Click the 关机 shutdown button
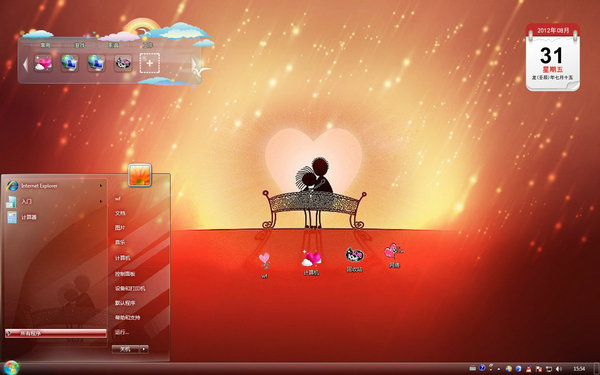 [x=126, y=349]
